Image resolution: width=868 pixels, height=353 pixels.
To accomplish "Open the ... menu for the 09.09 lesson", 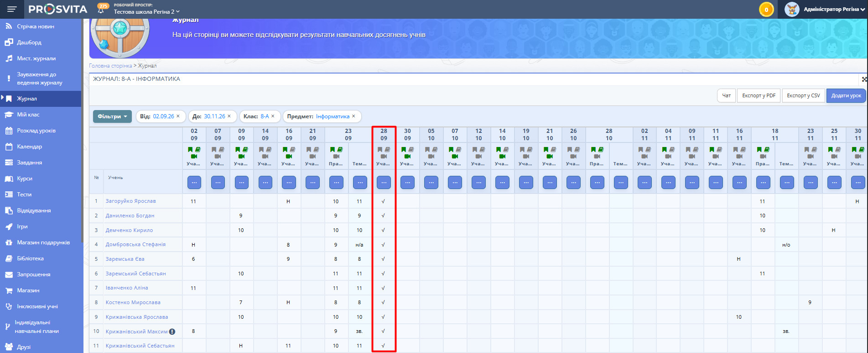I will (242, 183).
